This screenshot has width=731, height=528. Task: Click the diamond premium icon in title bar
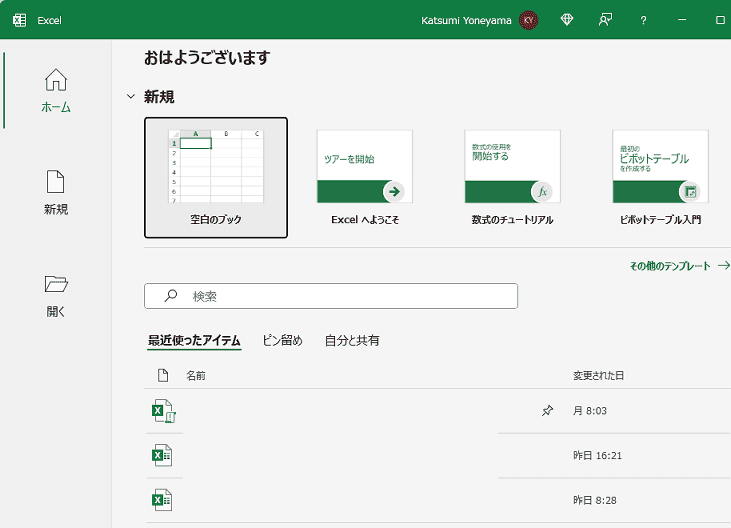tap(567, 20)
